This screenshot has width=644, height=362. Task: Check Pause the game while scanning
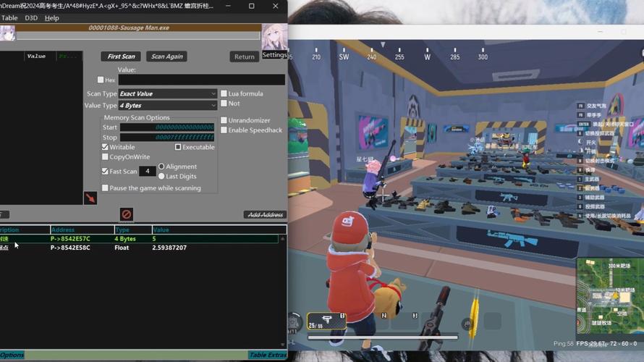[105, 188]
